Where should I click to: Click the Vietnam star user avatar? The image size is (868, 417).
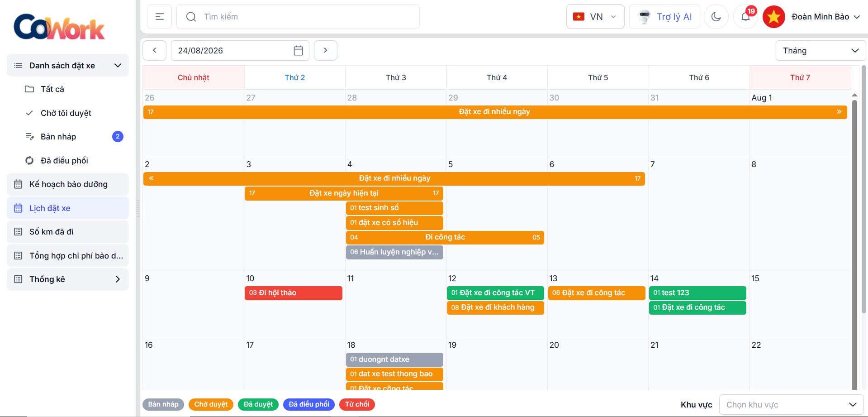pos(774,17)
